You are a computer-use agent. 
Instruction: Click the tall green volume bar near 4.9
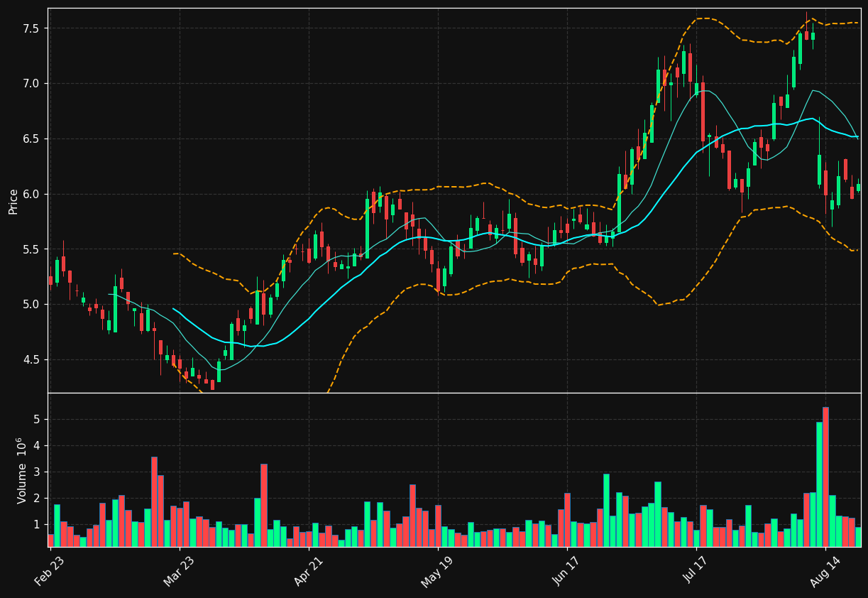coord(819,484)
